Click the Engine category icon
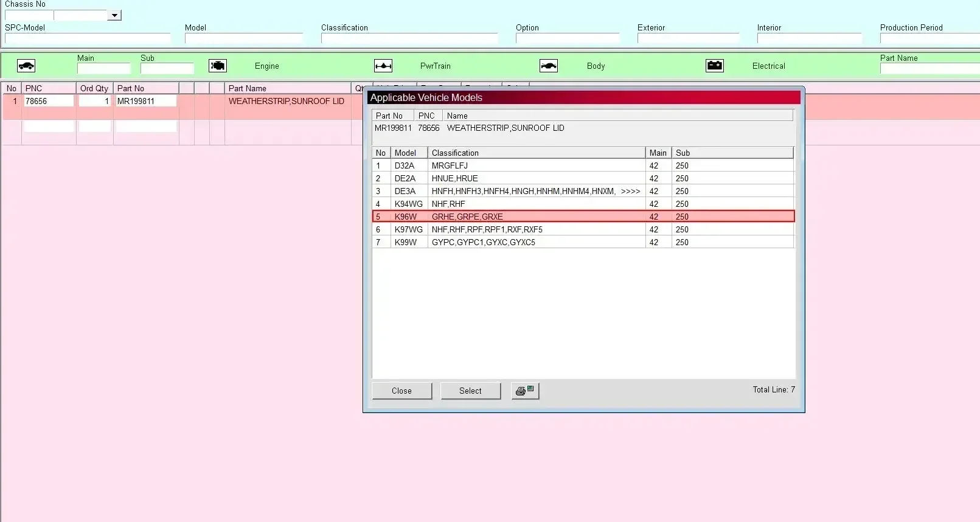Screen dimensions: 980x522 coord(218,66)
